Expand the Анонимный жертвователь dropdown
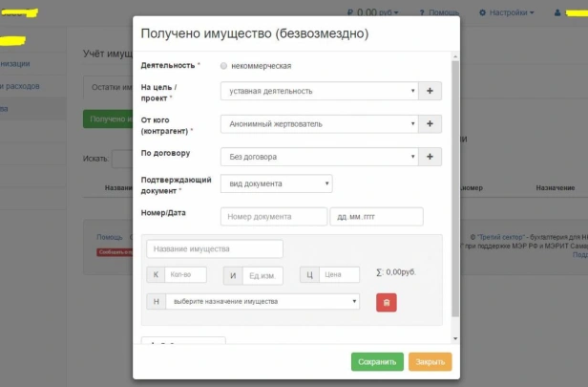 pyautogui.click(x=319, y=124)
